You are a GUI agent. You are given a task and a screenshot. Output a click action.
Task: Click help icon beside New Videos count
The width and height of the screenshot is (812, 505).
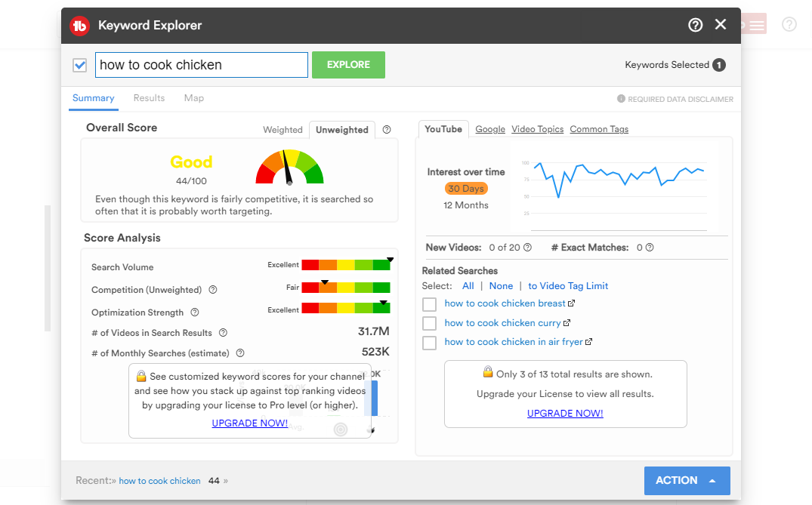click(527, 248)
